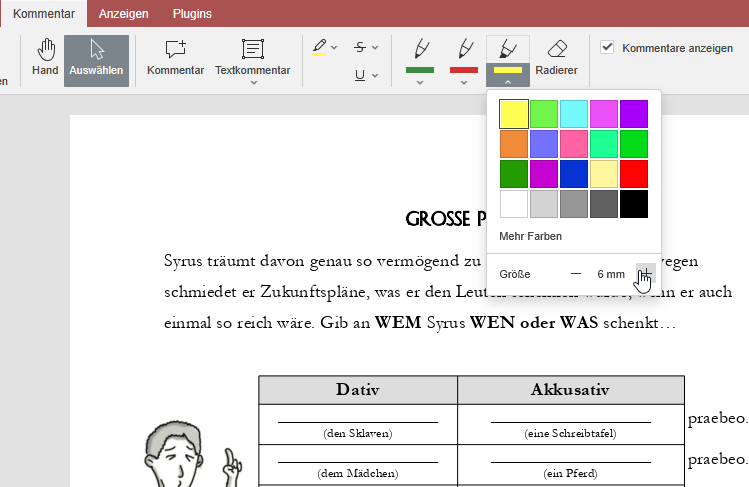
Task: Expand the Textkommentar dropdown arrow
Action: (x=253, y=83)
